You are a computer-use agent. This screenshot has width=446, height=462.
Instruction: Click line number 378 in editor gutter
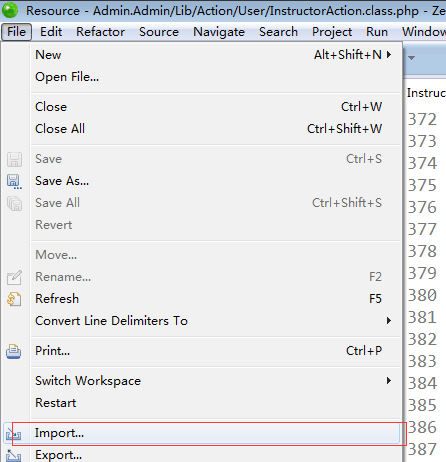coord(422,251)
